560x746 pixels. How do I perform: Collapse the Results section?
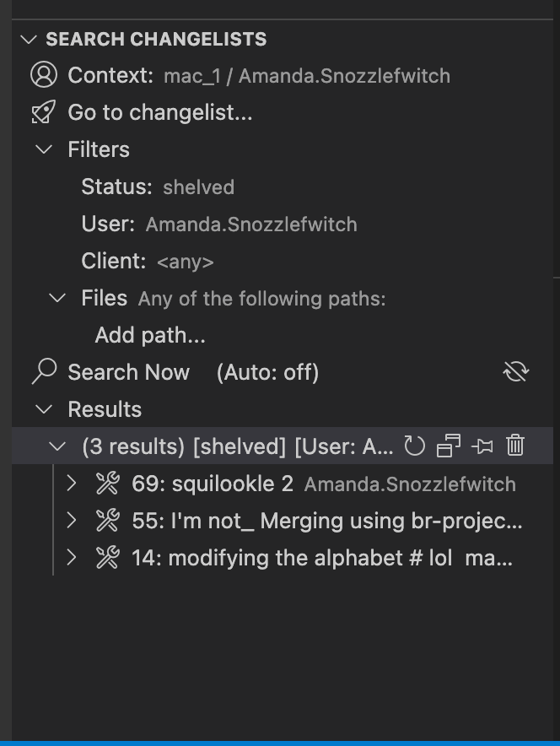[44, 409]
